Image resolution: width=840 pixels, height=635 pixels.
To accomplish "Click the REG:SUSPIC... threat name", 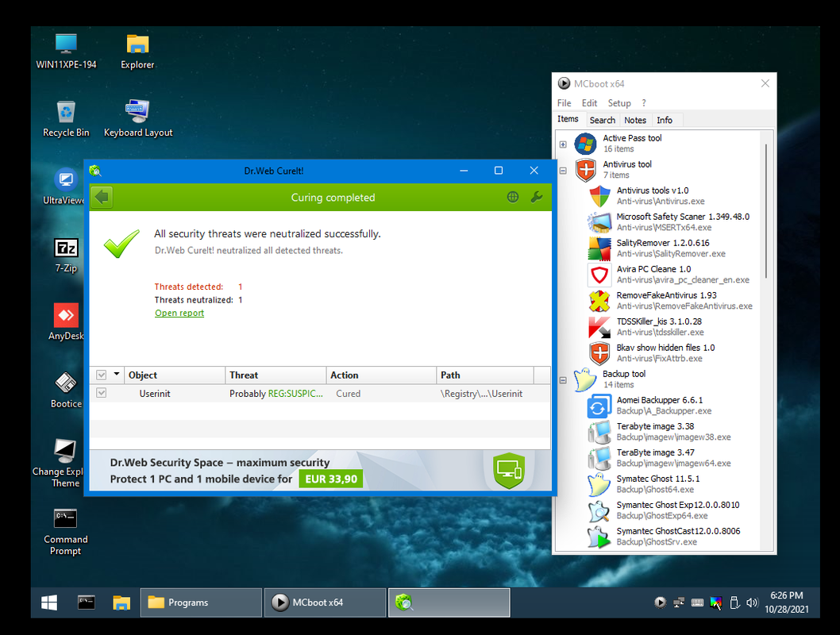I will 295,394.
